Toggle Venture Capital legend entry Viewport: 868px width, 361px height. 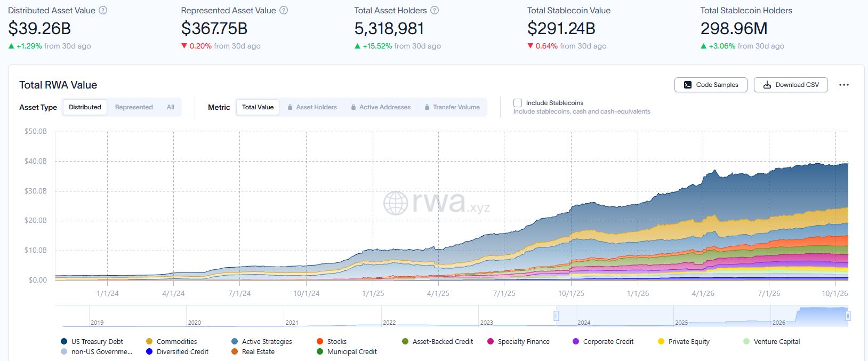coord(771,341)
